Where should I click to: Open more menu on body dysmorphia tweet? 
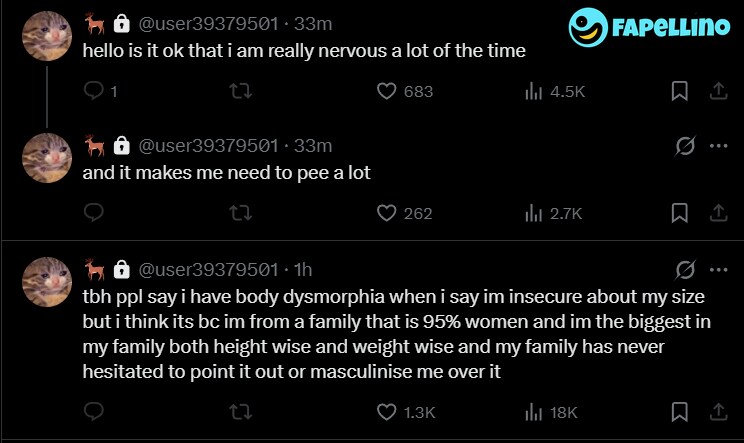coord(717,269)
